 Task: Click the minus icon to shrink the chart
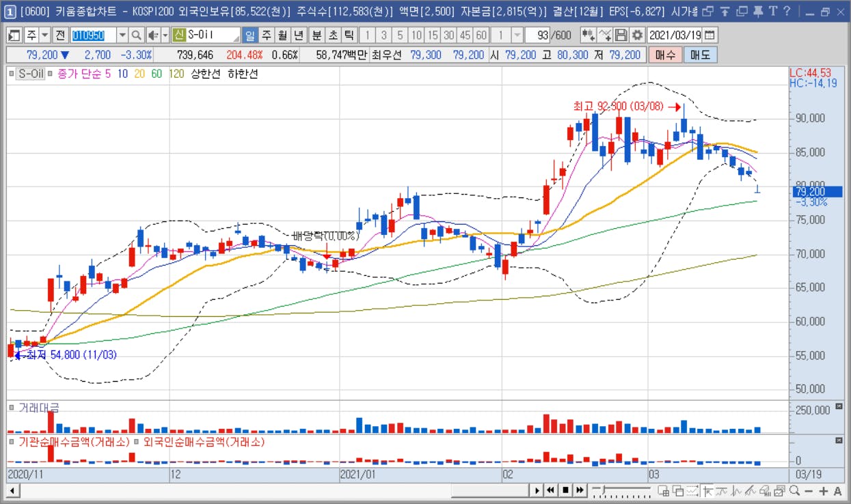coord(809,490)
